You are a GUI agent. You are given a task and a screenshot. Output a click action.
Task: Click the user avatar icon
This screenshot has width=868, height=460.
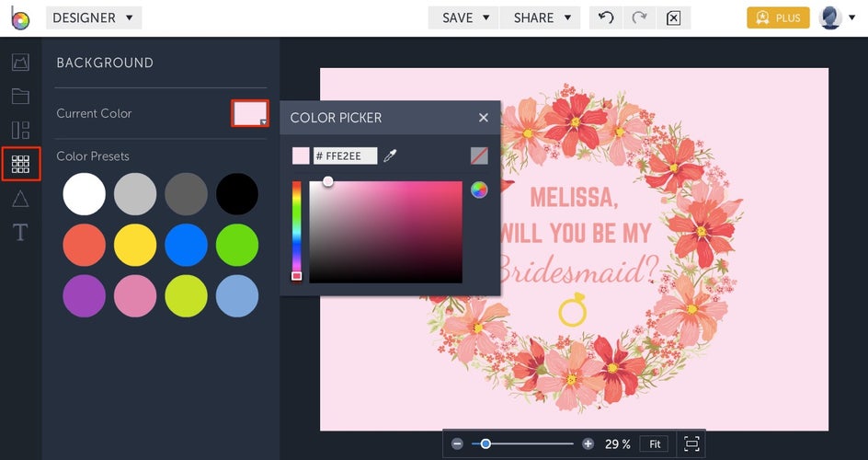pyautogui.click(x=830, y=17)
